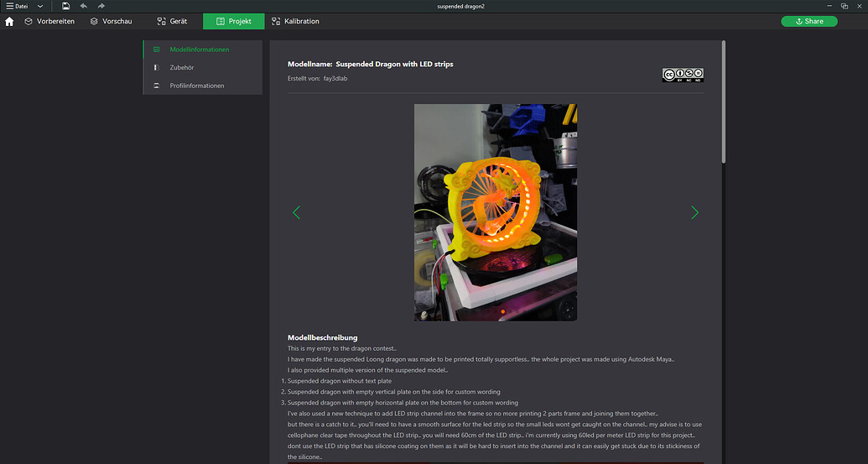The image size is (868, 464).
Task: Open Zubehör in the sidebar
Action: pos(203,68)
